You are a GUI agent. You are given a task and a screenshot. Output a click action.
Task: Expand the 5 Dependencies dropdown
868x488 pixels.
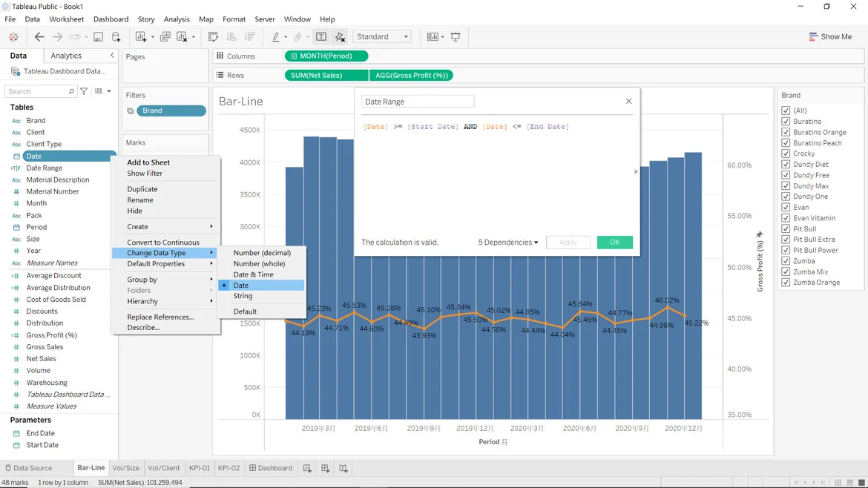508,243
